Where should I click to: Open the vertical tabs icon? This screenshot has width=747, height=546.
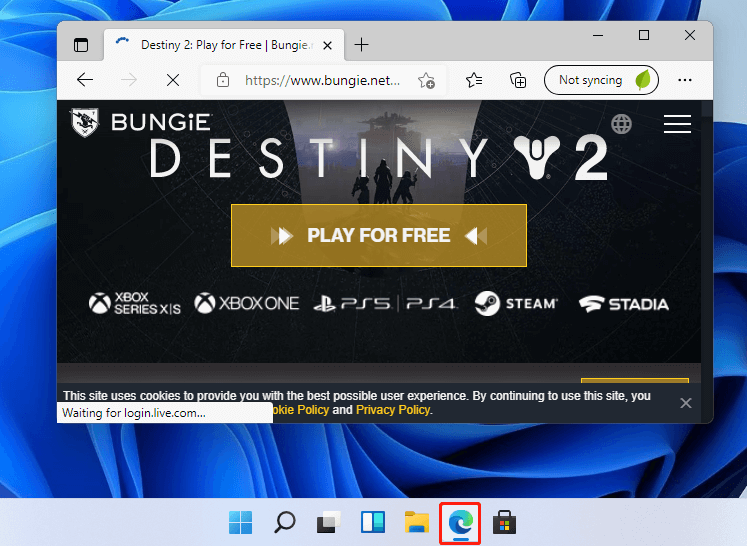pos(81,45)
